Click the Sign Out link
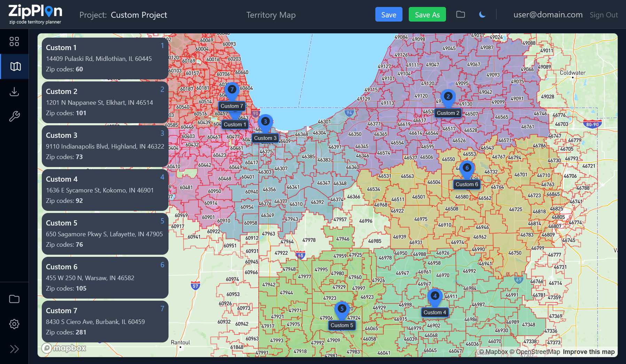This screenshot has width=626, height=364. point(603,15)
